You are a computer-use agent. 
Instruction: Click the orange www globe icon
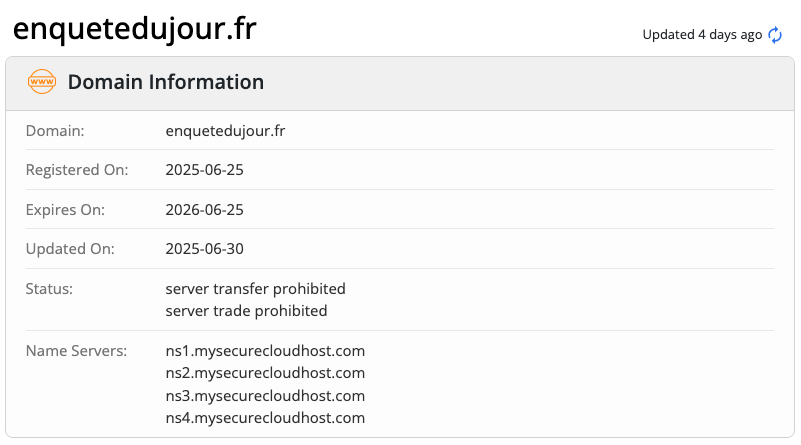(x=42, y=82)
